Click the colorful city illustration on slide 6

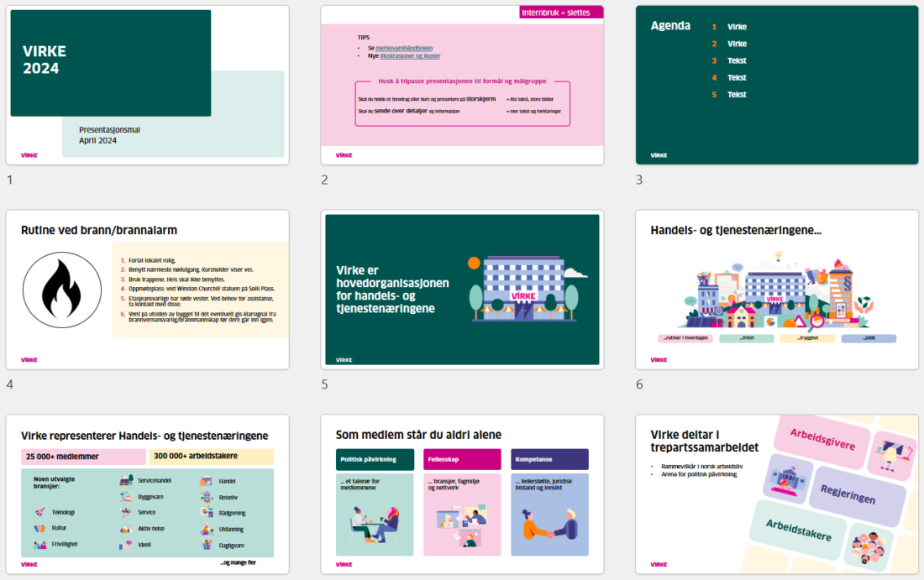[777, 292]
